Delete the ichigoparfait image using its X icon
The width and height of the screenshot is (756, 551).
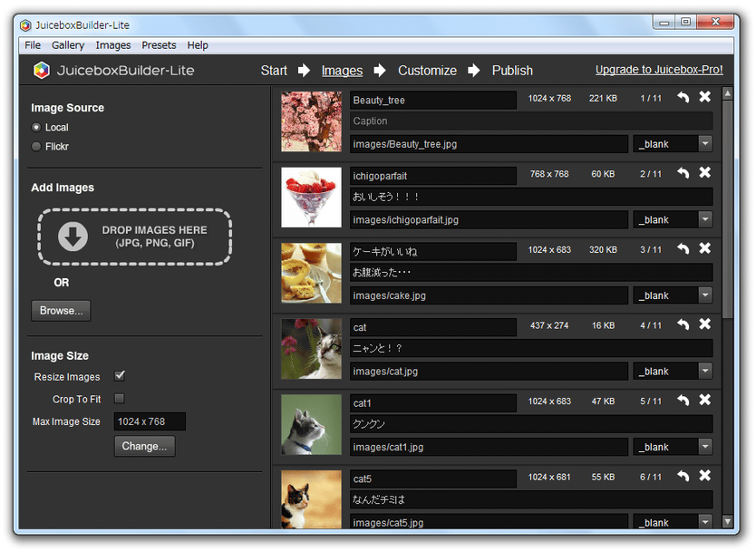pos(705,172)
